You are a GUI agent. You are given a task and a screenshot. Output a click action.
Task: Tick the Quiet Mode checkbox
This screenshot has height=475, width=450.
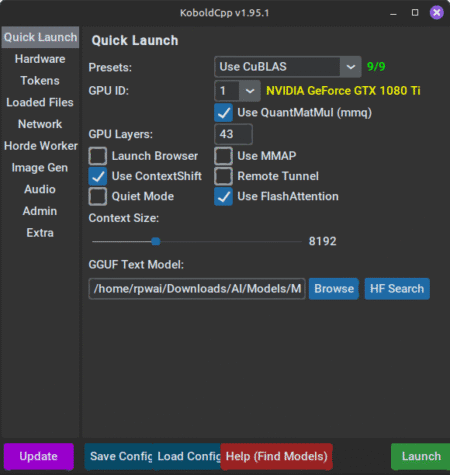[98, 196]
